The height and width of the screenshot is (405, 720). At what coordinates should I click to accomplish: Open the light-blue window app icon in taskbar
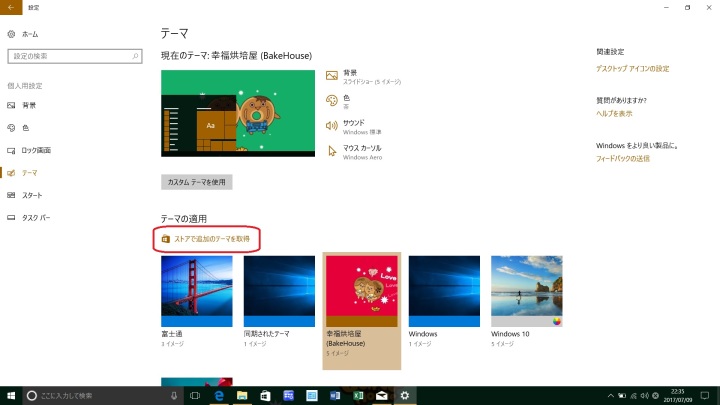tap(311, 395)
